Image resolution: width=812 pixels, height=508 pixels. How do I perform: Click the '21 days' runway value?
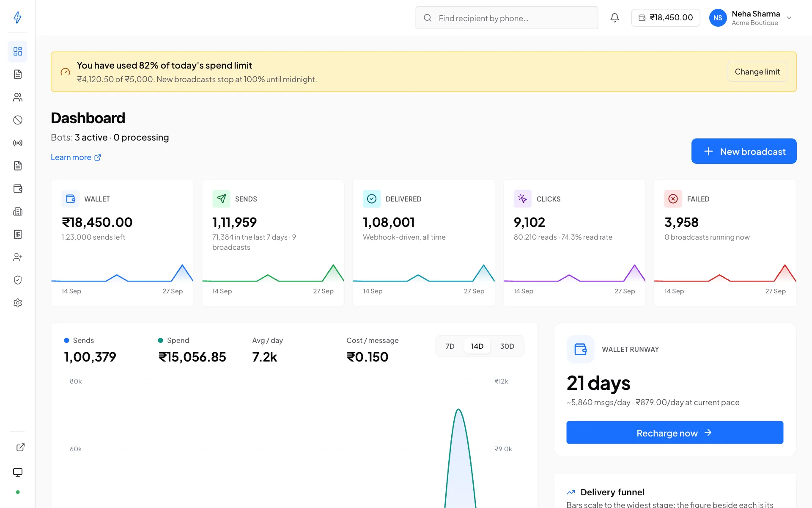click(x=598, y=383)
